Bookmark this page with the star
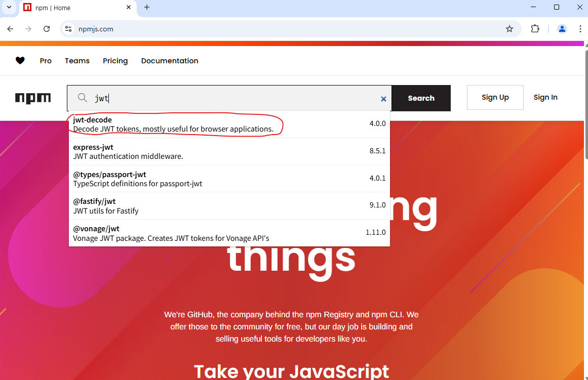Viewport: 588px width, 380px height. (509, 29)
